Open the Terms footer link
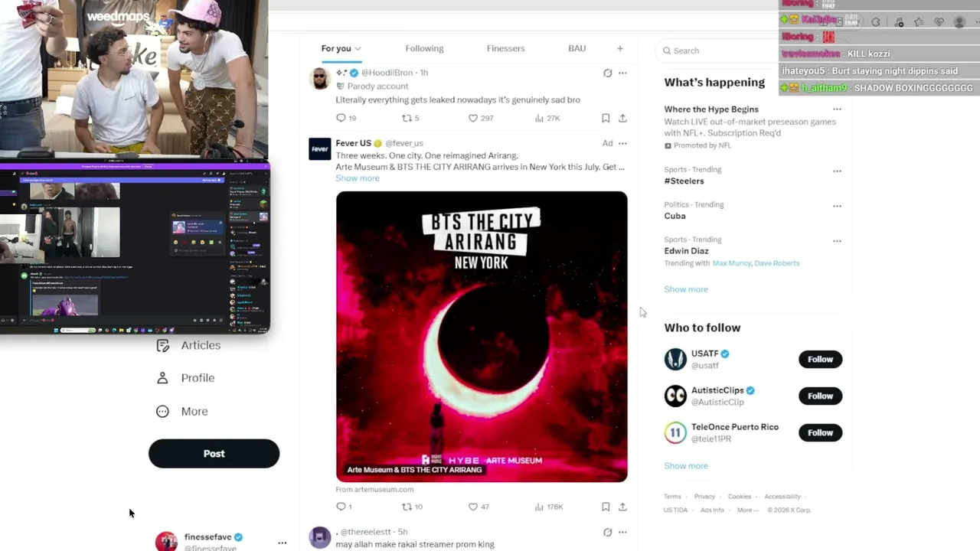 tap(672, 497)
